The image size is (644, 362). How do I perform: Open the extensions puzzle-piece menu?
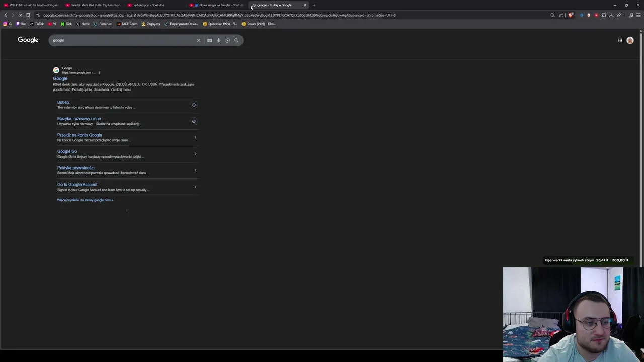tap(604, 15)
